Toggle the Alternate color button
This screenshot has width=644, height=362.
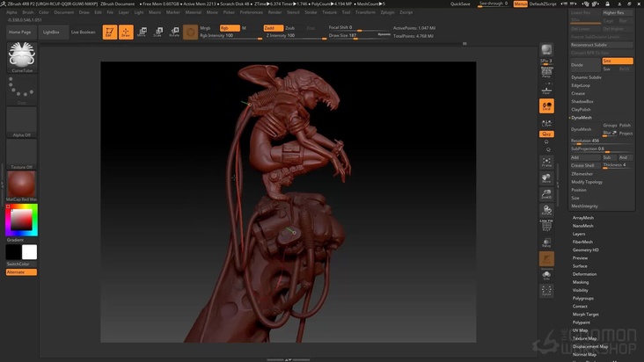pos(21,271)
